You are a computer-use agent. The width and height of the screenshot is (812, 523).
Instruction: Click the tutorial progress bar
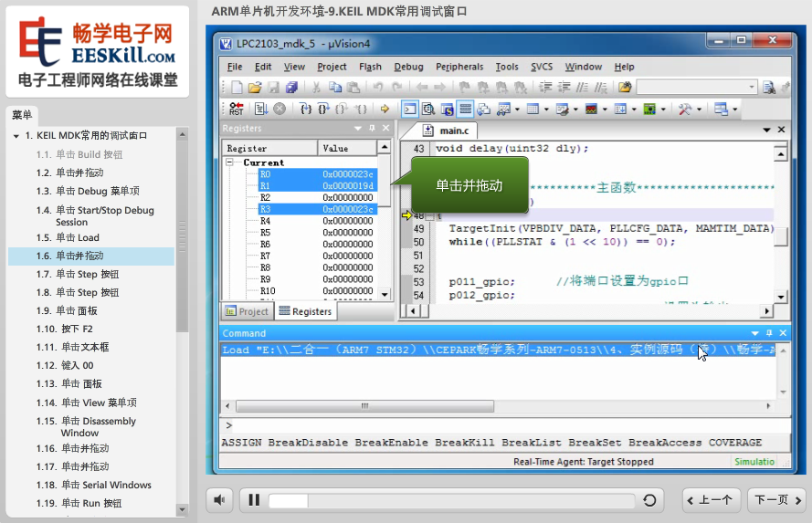click(451, 501)
